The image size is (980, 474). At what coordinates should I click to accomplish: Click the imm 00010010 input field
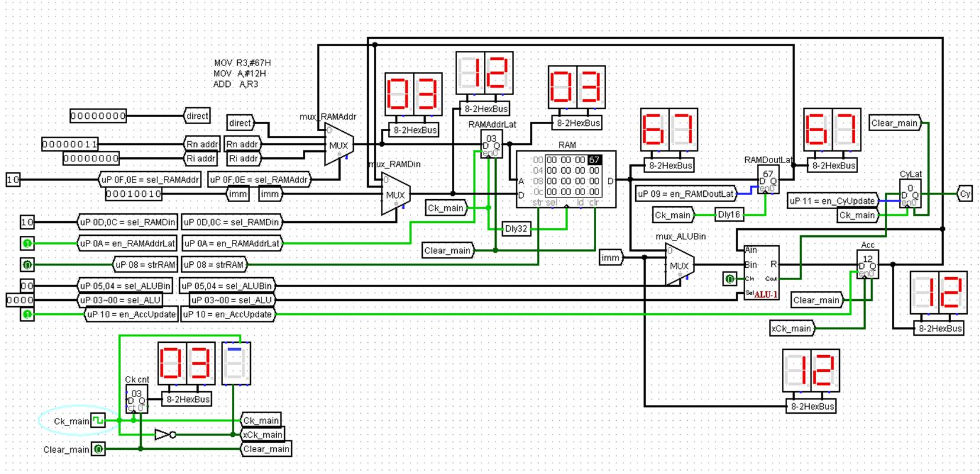click(x=134, y=194)
